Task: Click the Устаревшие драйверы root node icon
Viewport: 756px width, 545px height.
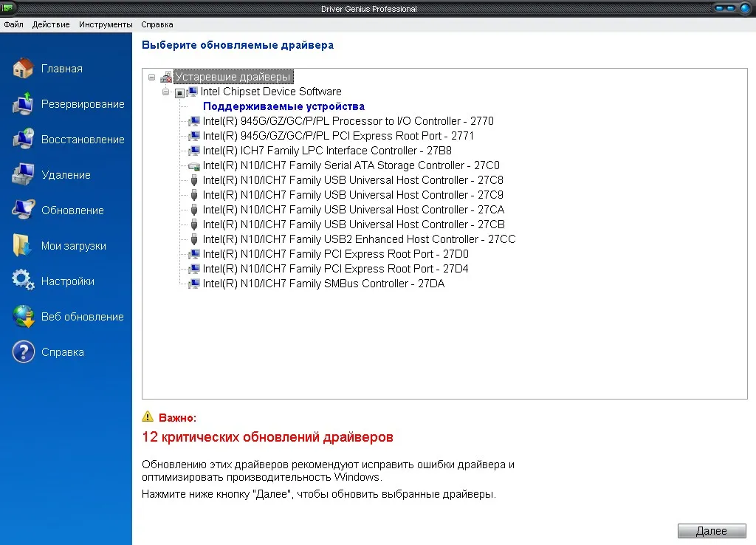Action: (x=166, y=77)
